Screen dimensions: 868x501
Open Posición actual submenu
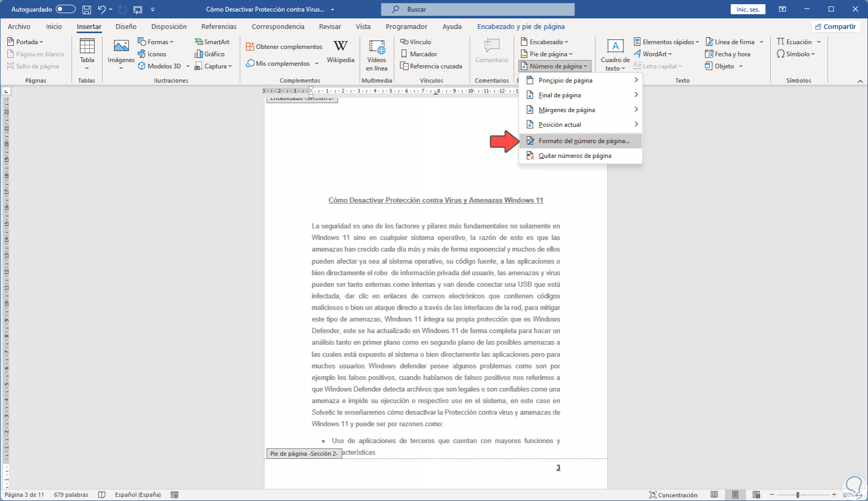point(580,125)
